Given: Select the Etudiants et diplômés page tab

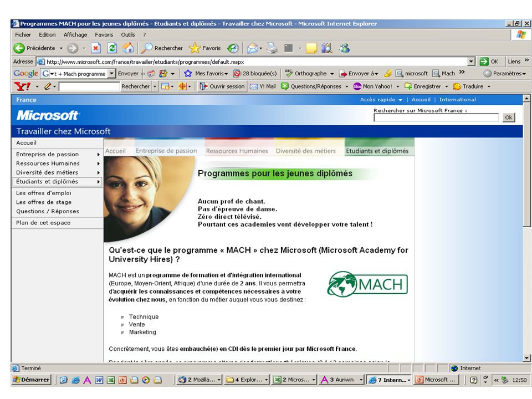Looking at the screenshot, I should click(377, 151).
